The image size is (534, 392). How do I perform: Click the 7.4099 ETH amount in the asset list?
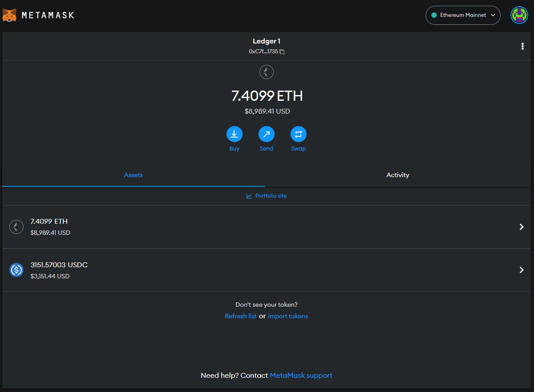coord(49,221)
